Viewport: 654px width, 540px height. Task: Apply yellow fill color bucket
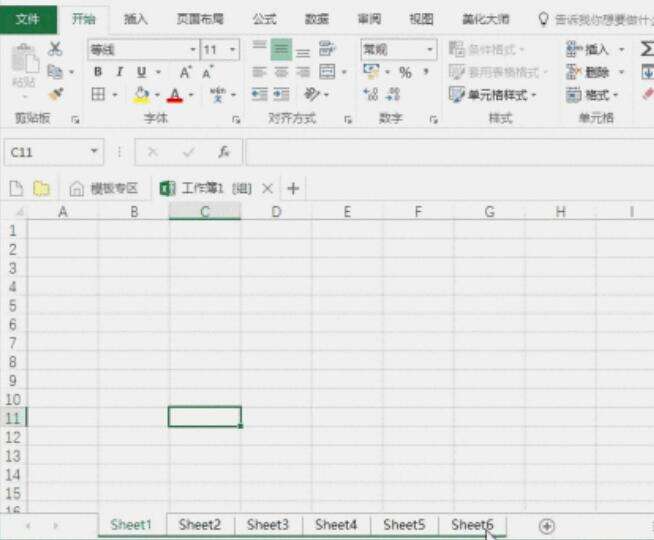[141, 95]
